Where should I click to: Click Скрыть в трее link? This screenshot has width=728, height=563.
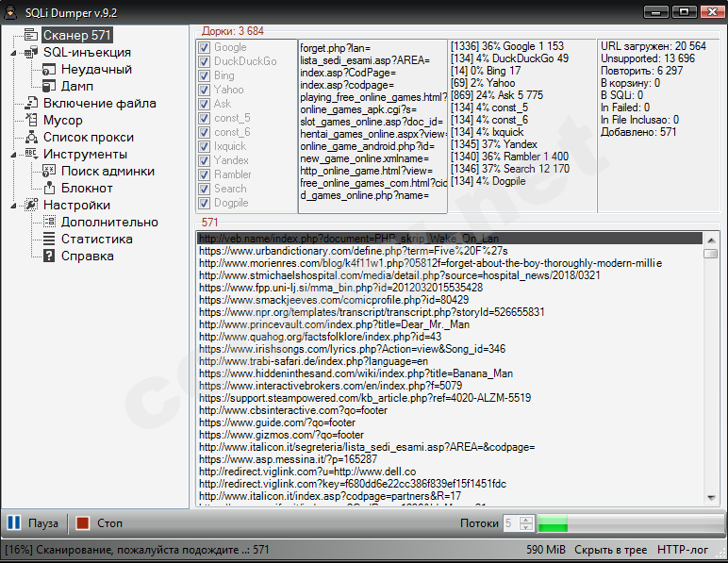[610, 550]
